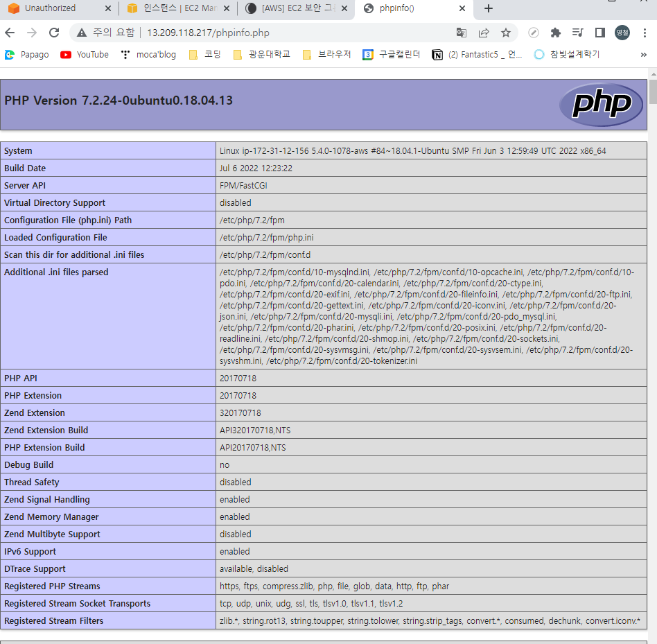
Task: Click the Registered Stream Filters label
Action: coord(53,621)
